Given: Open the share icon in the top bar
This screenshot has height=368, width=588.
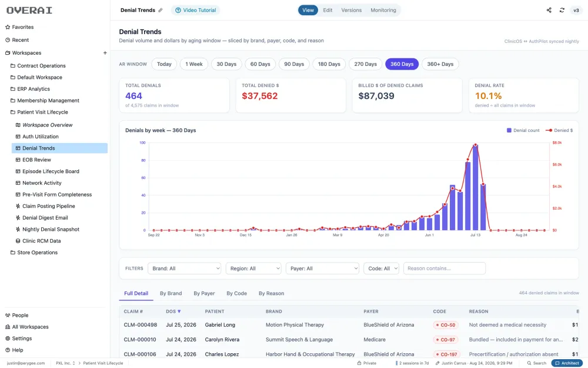Looking at the screenshot, I should click(x=549, y=10).
